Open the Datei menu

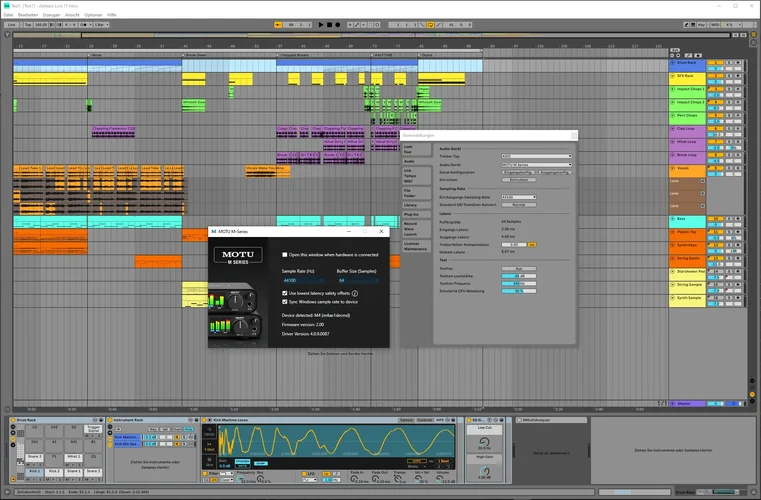coord(8,15)
